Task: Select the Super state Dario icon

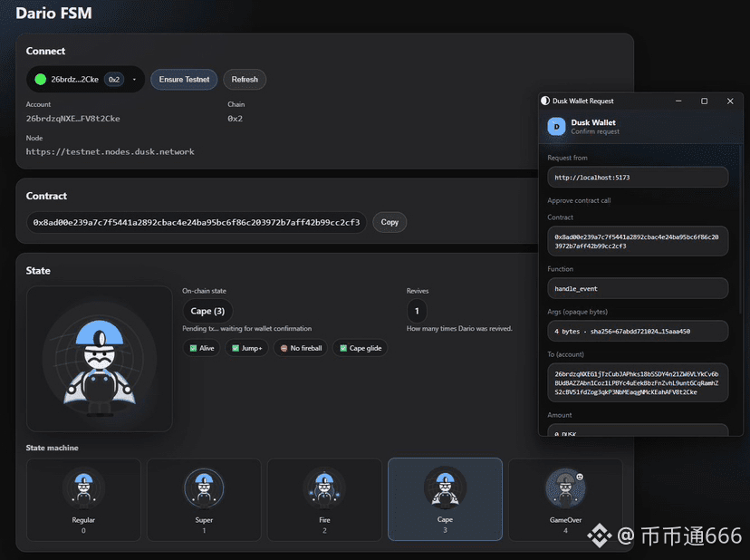Action: [204, 488]
